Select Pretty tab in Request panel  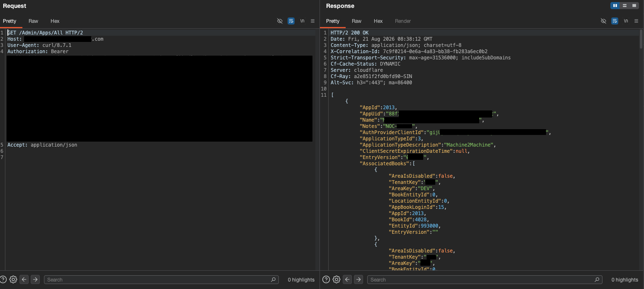(x=10, y=21)
